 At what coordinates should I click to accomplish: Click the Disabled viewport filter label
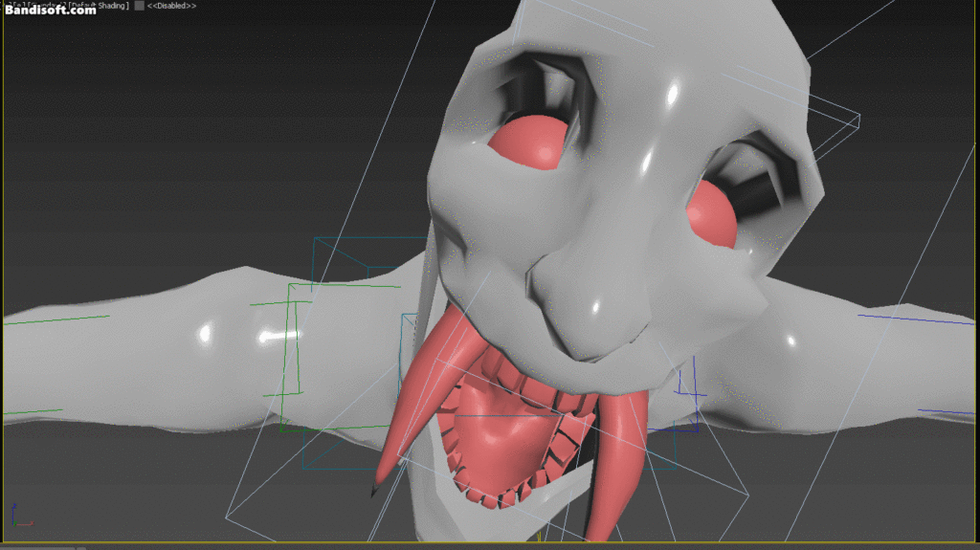tap(172, 6)
